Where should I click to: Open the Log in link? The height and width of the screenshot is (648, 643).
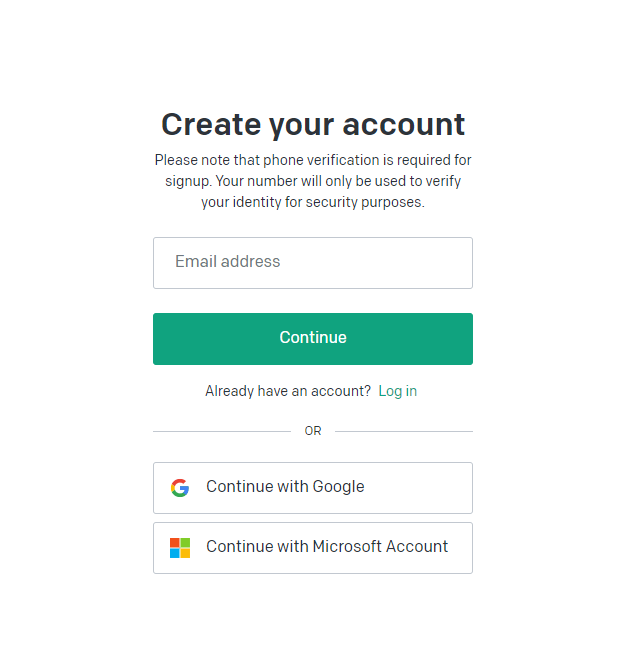[x=398, y=391]
